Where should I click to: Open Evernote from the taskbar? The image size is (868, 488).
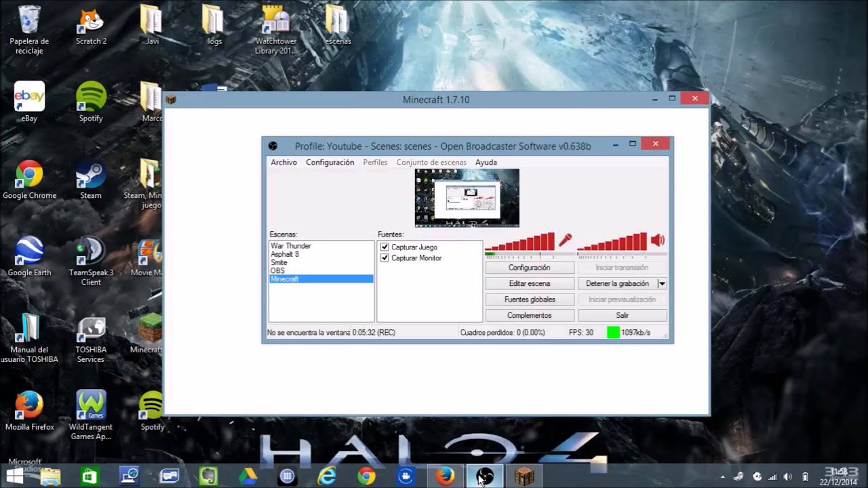click(x=208, y=476)
